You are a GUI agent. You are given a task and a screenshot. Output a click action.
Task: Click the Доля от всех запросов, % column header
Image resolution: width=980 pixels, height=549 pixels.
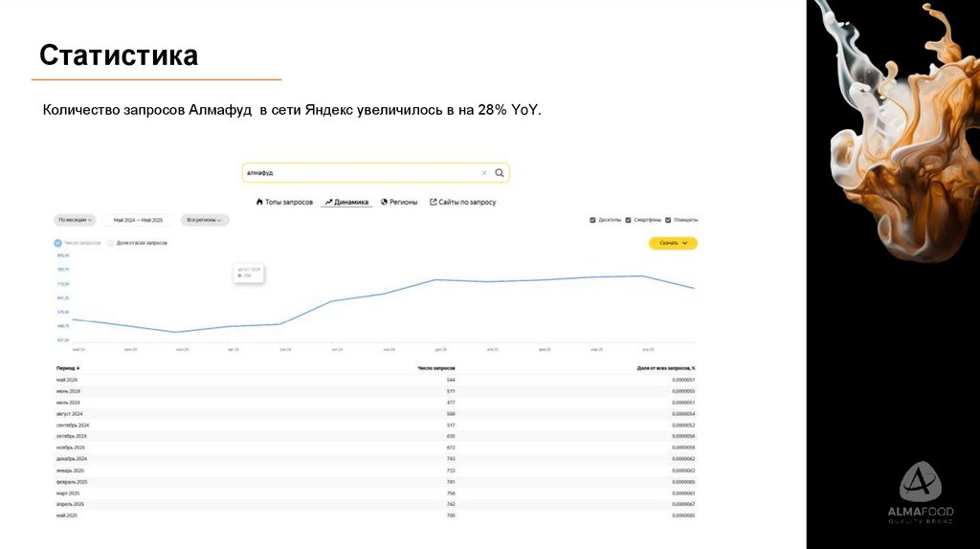click(666, 368)
